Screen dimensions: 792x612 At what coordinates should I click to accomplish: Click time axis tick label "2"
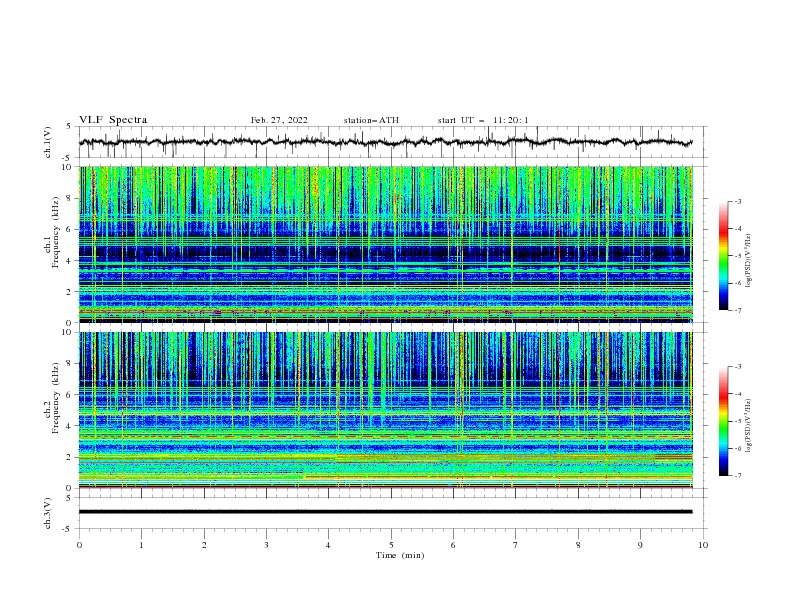[x=204, y=545]
